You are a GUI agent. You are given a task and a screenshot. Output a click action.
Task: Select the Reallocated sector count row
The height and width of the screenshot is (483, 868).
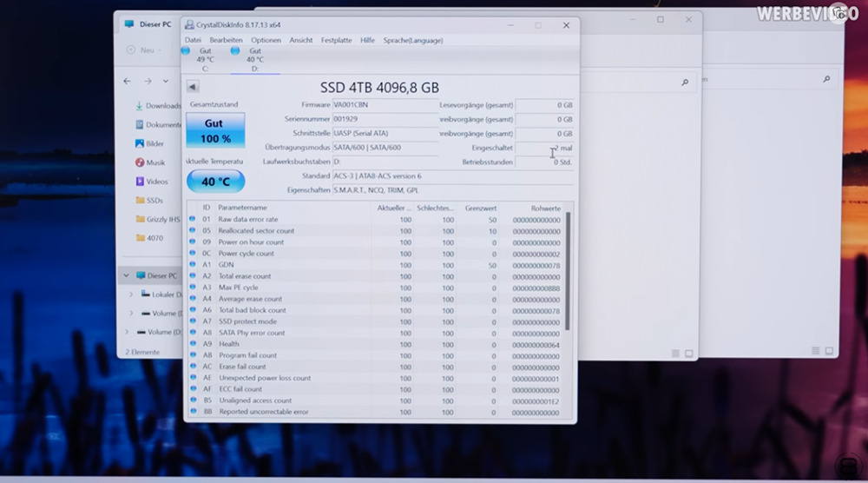click(375, 231)
